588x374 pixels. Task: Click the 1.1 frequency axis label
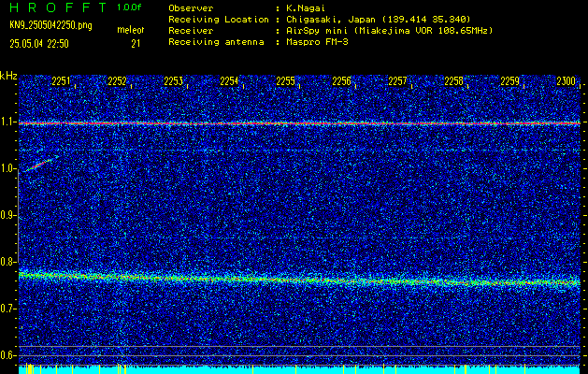7,122
